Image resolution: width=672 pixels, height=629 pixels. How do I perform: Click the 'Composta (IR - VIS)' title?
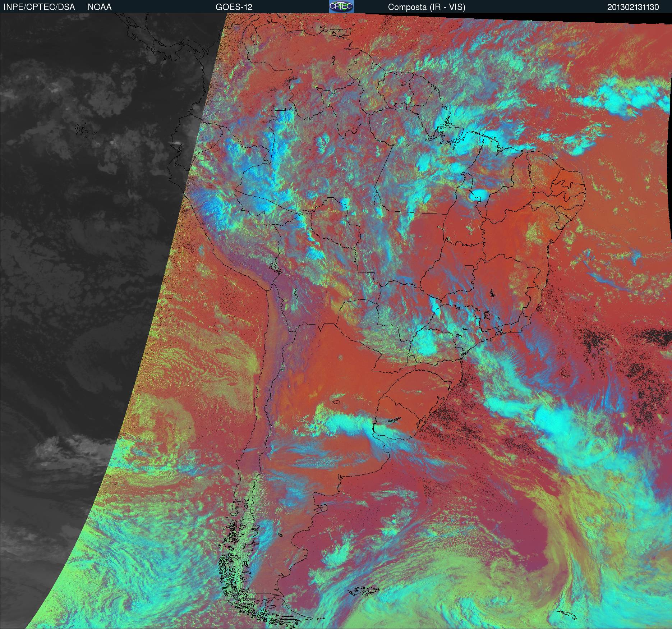coord(427,7)
